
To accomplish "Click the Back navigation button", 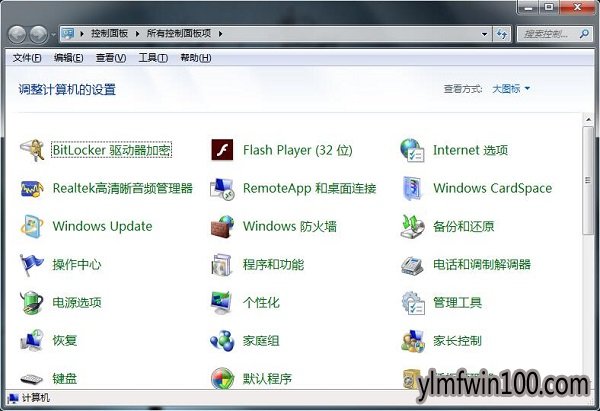I will pos(17,34).
